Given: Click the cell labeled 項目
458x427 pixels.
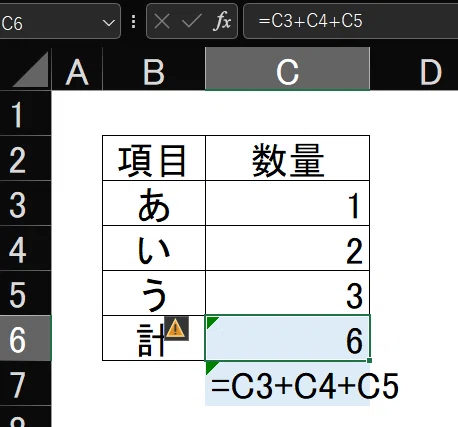Looking at the screenshot, I should 154,158.
